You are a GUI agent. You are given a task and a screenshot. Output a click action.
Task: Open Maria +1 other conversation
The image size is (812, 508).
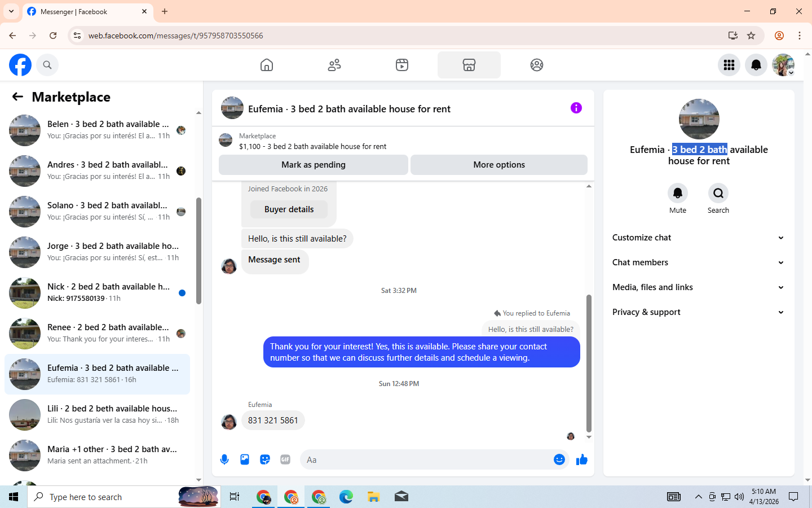click(x=97, y=456)
